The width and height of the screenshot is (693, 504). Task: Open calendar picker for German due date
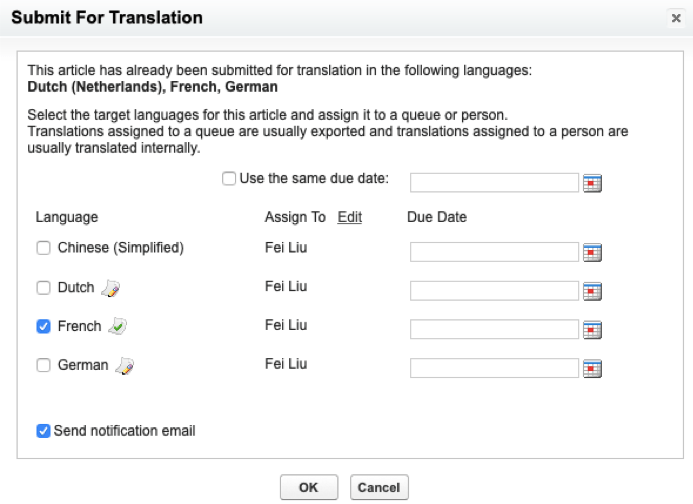pos(592,369)
